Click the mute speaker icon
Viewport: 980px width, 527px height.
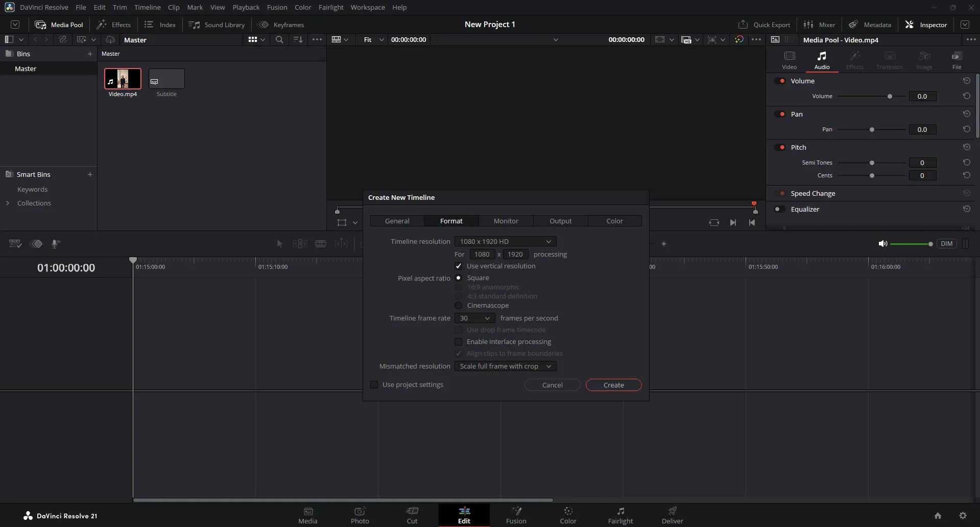tap(882, 244)
